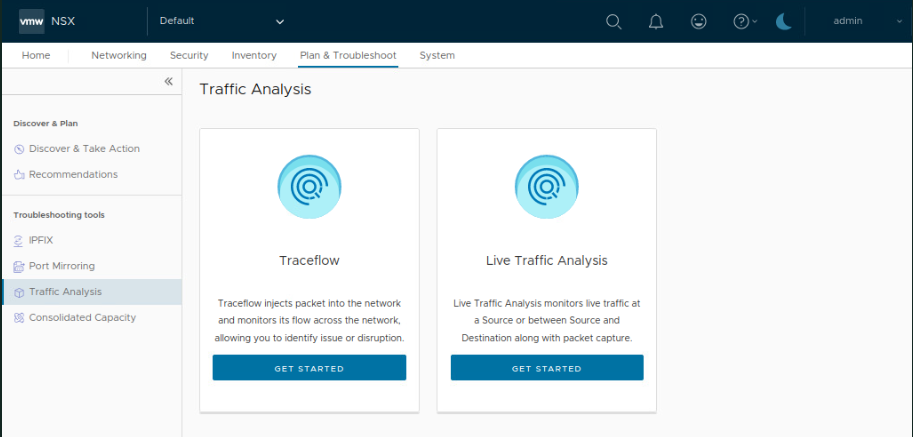Click the Traceflow radar icon

(x=309, y=188)
